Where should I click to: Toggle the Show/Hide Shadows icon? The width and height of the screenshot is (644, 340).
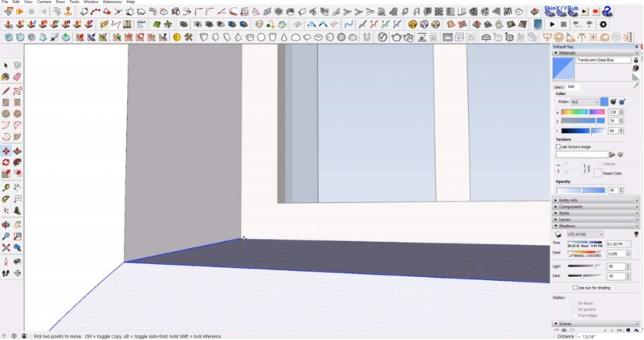point(558,235)
